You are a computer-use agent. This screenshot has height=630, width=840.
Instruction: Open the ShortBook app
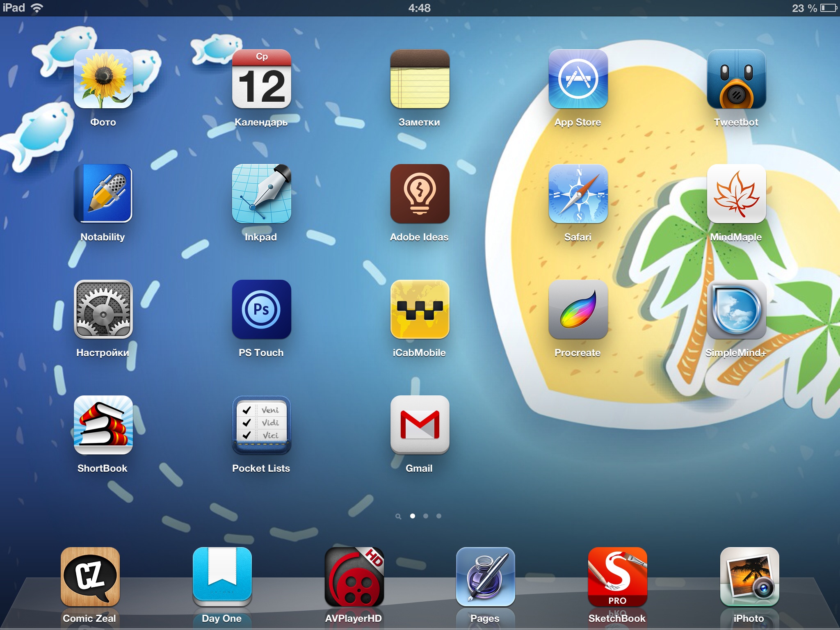pos(103,425)
